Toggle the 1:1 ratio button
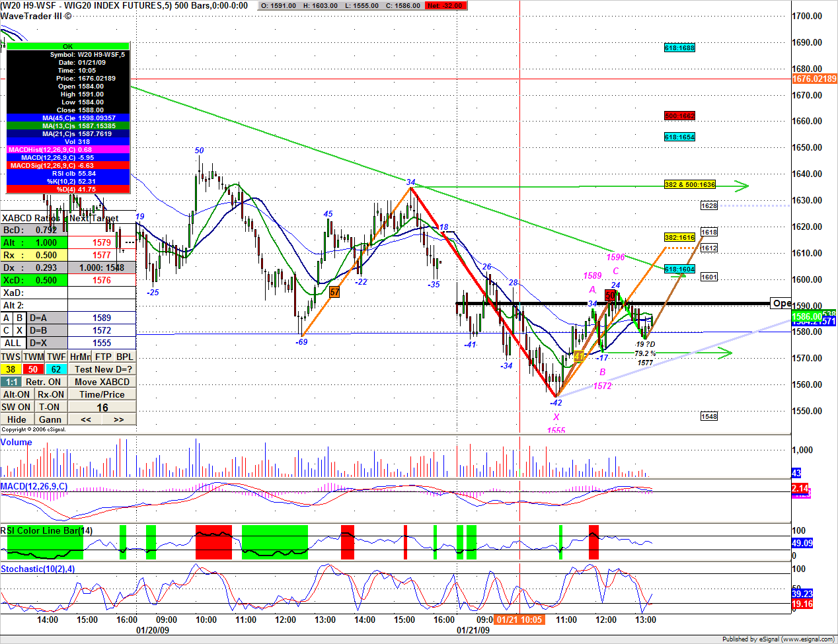The image size is (838, 644). point(11,382)
